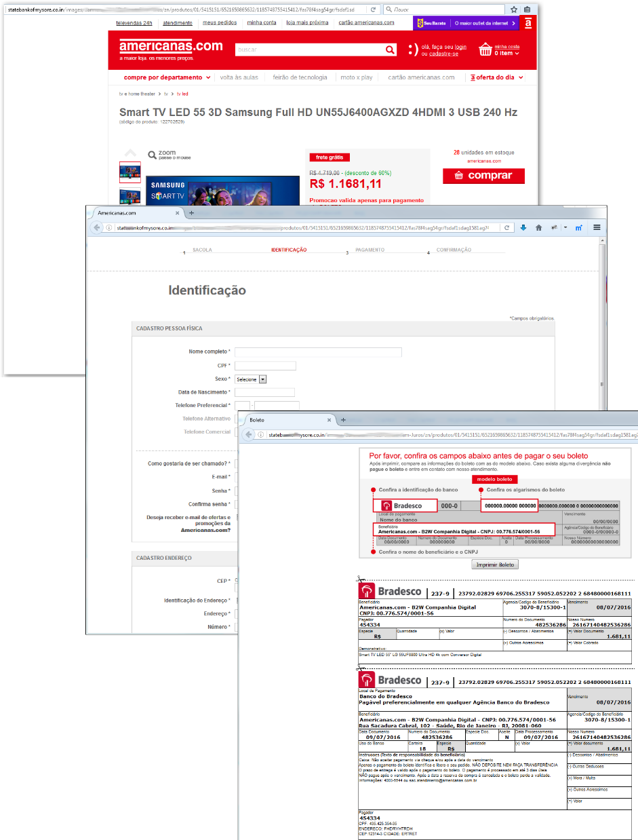Click the red americanas 'a' logo icon at top right
638x840 pixels.
[x=528, y=22]
